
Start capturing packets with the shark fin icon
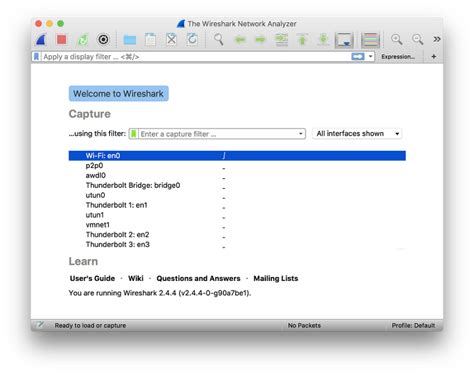(41, 40)
